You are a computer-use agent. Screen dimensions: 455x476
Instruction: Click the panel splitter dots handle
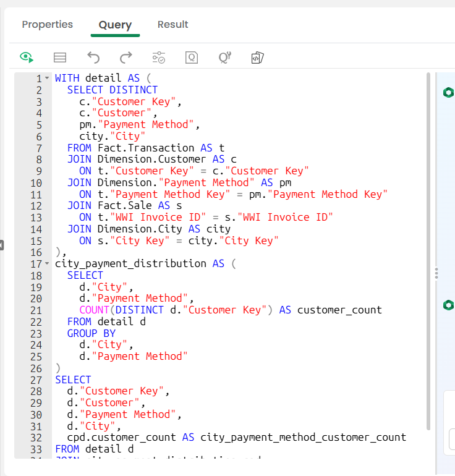(x=436, y=273)
